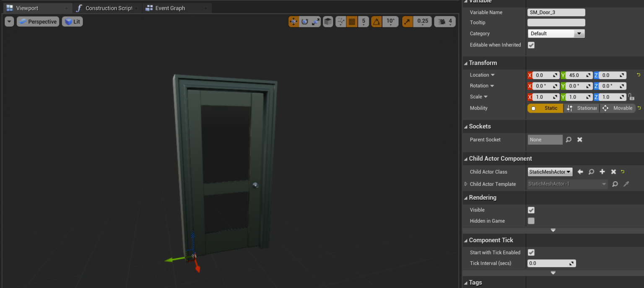Toggle the Visible rendering checkbox
The image size is (644, 288).
pyautogui.click(x=531, y=210)
